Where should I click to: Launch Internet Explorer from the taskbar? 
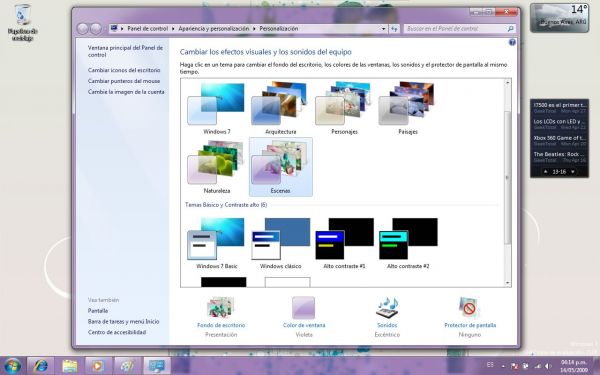point(41,366)
